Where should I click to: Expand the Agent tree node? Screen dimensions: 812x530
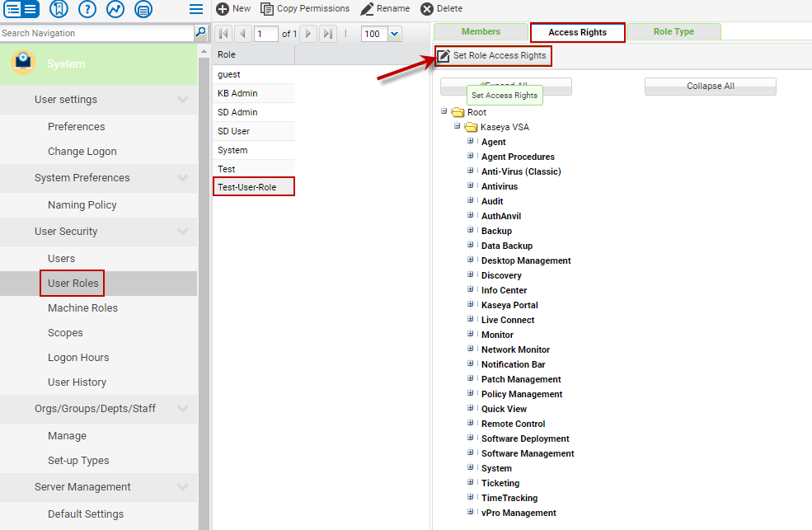tap(470, 141)
